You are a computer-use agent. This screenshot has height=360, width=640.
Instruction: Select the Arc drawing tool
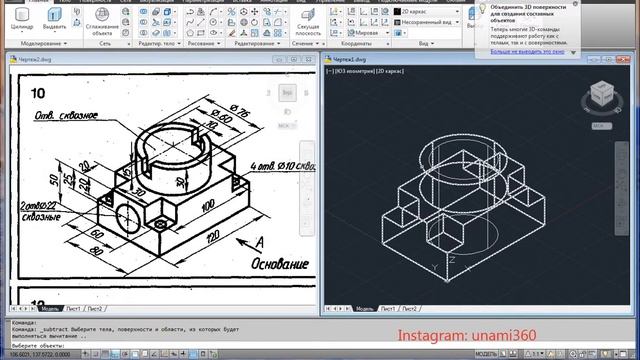point(213,11)
